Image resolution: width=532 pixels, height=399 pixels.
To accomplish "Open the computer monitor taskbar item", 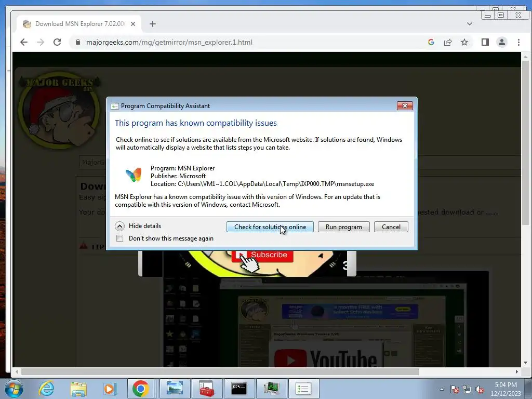I will (x=271, y=389).
